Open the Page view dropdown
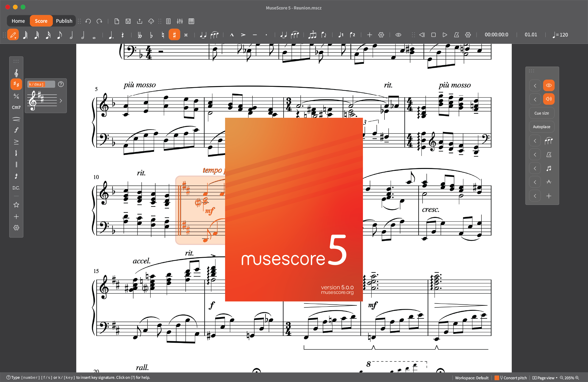This screenshot has height=382, width=588. 545,378
